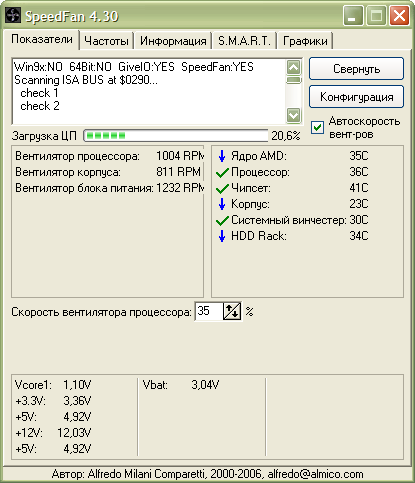Close the SpeedFan window
415x483 pixels.
click(x=399, y=16)
